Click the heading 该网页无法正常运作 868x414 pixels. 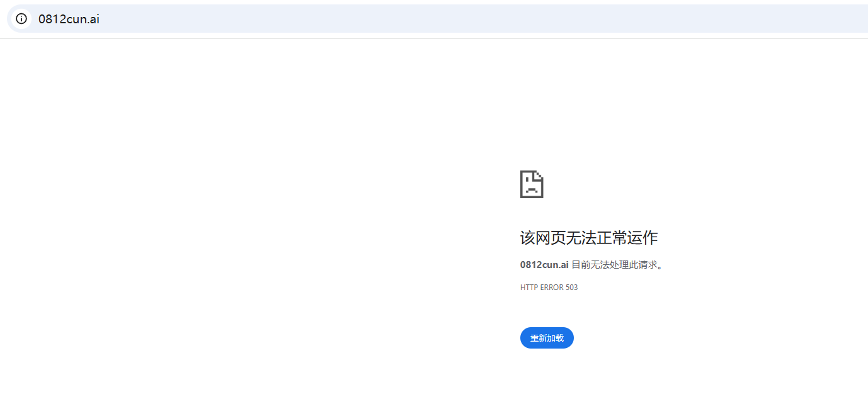[589, 238]
